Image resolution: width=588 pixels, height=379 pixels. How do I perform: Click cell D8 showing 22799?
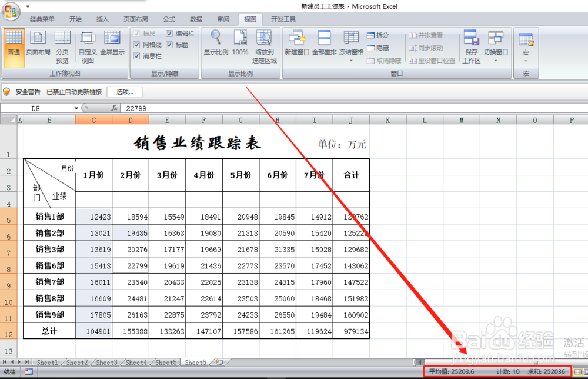click(x=130, y=265)
